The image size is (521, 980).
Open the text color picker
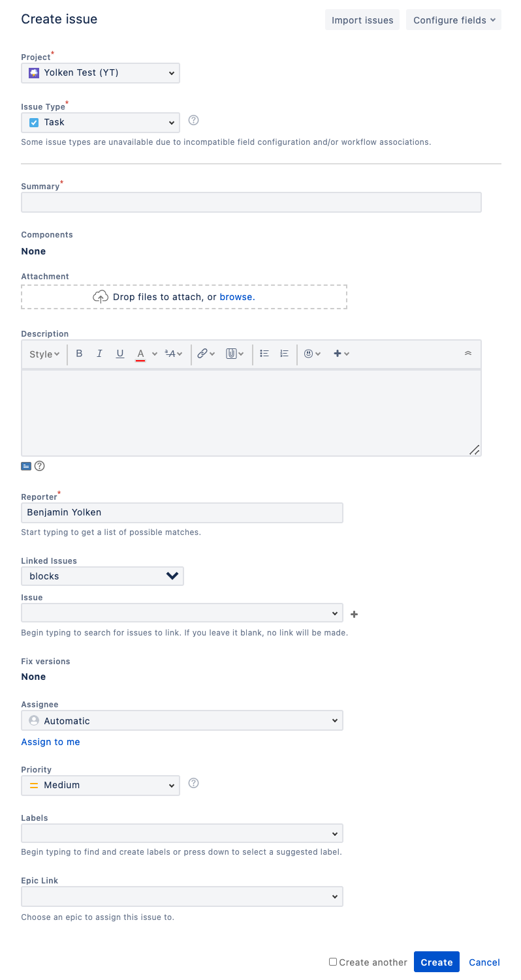[146, 354]
